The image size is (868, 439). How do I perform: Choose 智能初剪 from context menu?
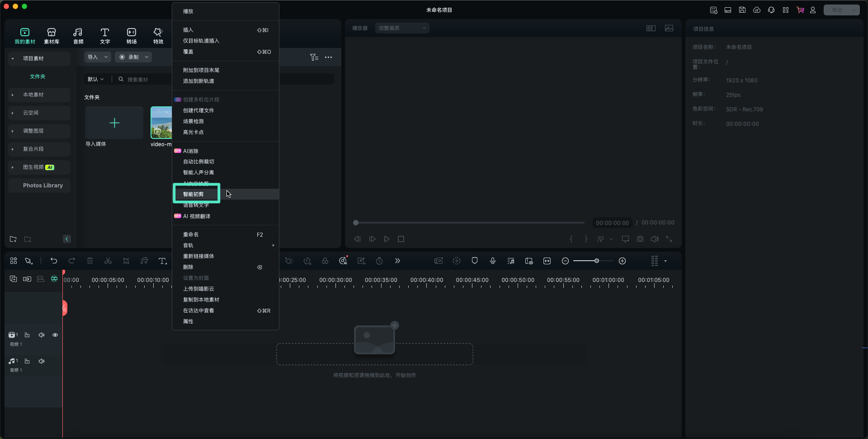pos(193,194)
